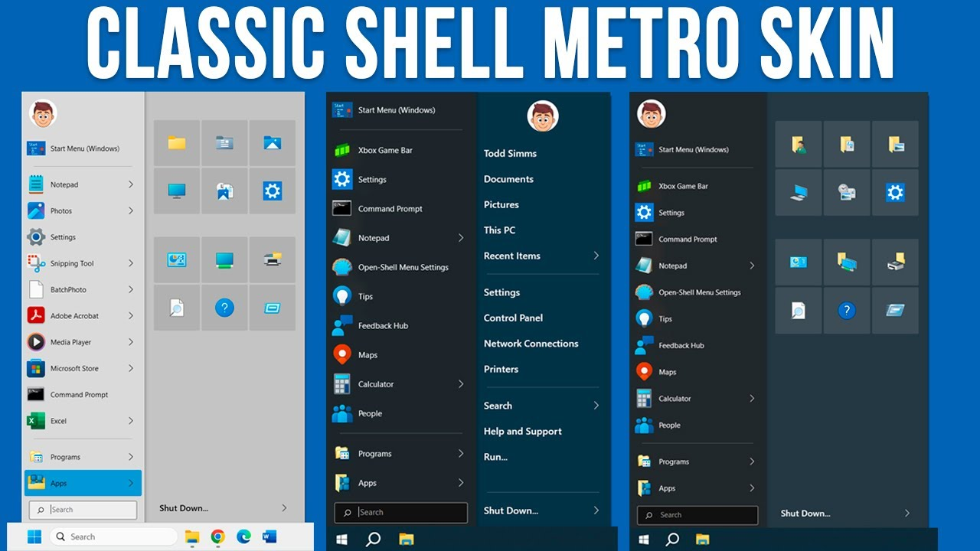This screenshot has width=980, height=551.
Task: Open Shut Down options arrow in text-link dark menu
Action: tap(596, 510)
